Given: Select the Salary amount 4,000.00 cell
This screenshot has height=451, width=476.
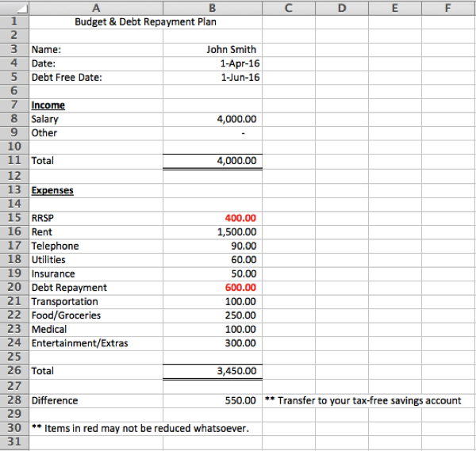Looking at the screenshot, I should (x=236, y=119).
